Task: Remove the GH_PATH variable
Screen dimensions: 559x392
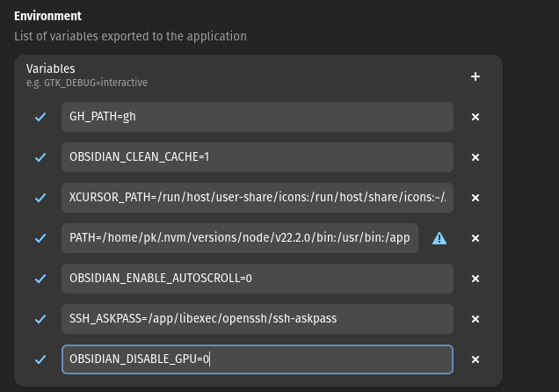Action: coord(475,117)
